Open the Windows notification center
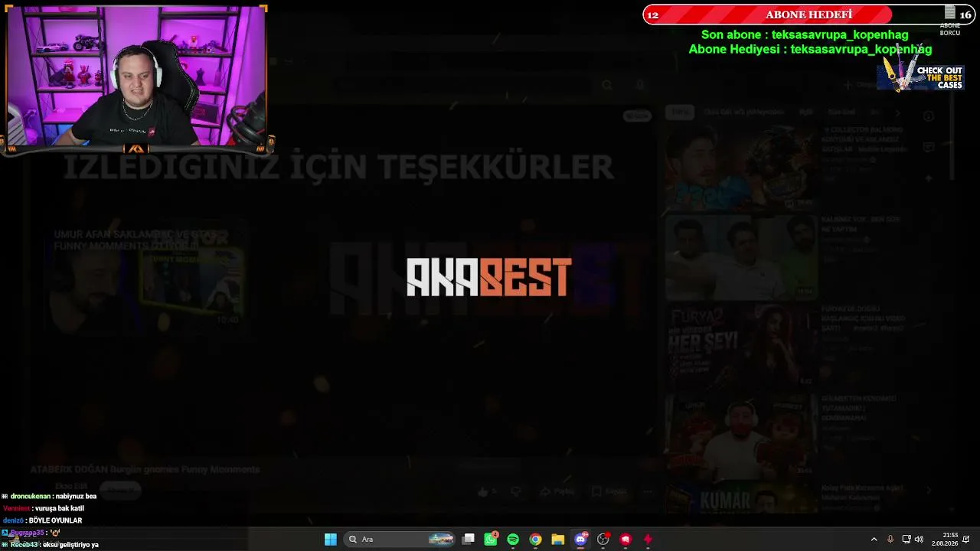 [966, 540]
